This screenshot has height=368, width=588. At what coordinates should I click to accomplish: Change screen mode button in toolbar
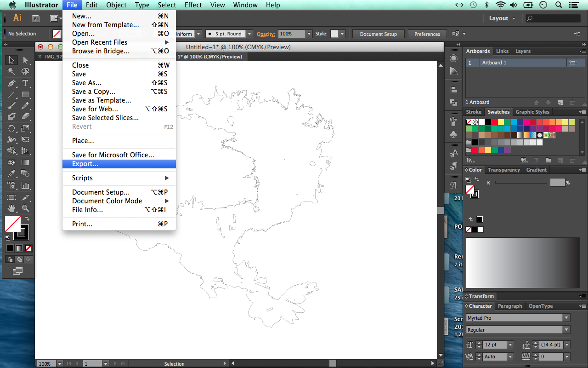click(18, 271)
